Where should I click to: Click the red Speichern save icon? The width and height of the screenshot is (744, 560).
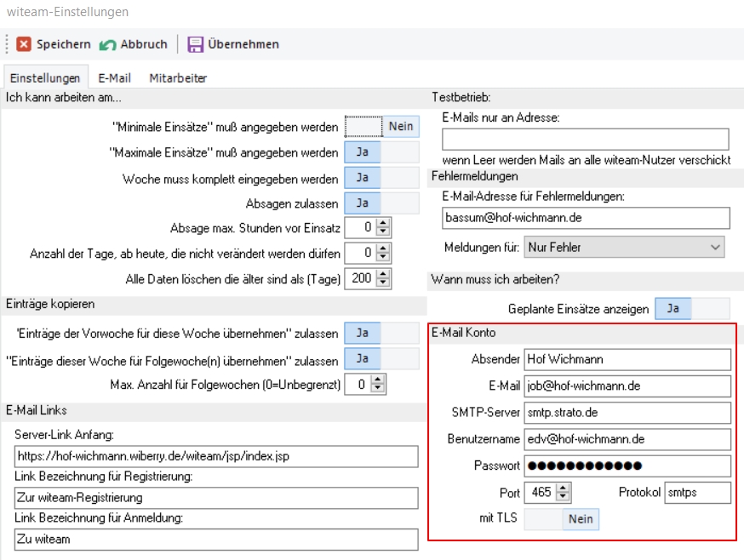(x=24, y=44)
